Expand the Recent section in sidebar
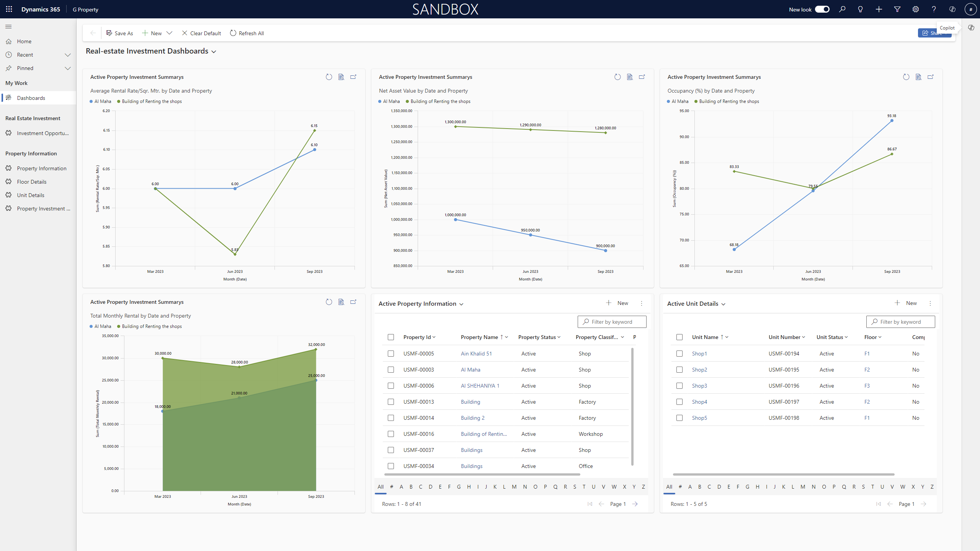The image size is (980, 551). (68, 55)
